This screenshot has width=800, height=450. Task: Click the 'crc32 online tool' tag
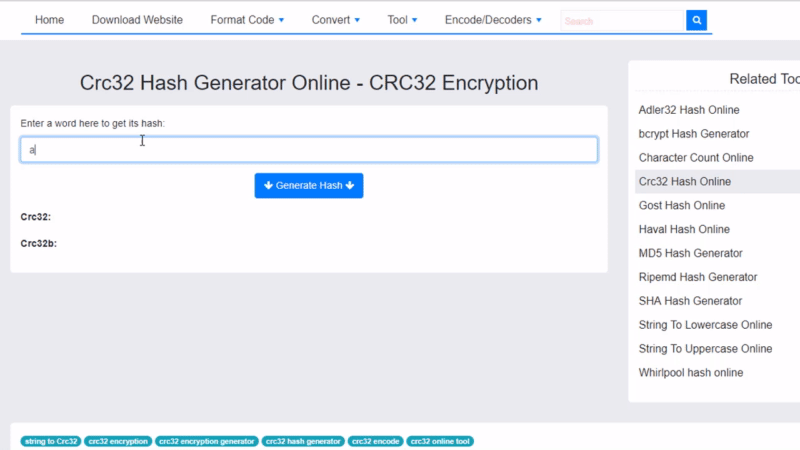pyautogui.click(x=440, y=441)
